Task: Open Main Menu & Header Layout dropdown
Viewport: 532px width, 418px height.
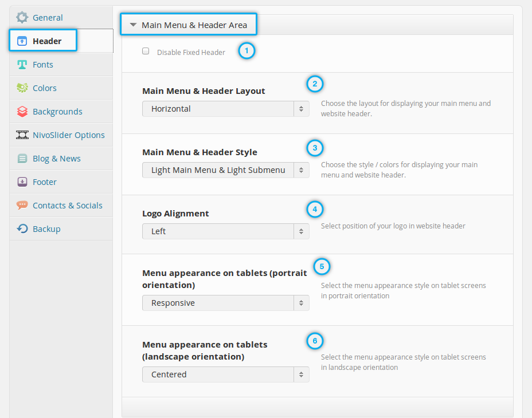Action: (x=225, y=109)
